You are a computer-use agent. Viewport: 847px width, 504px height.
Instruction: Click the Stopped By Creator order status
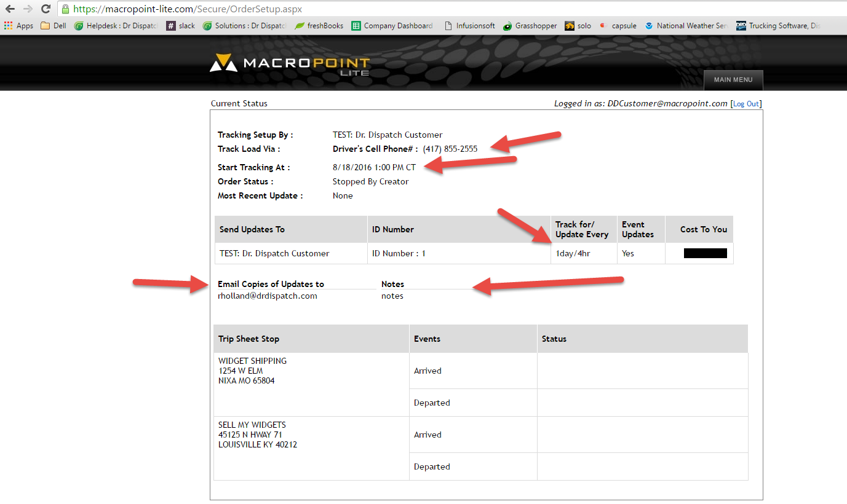click(x=370, y=181)
